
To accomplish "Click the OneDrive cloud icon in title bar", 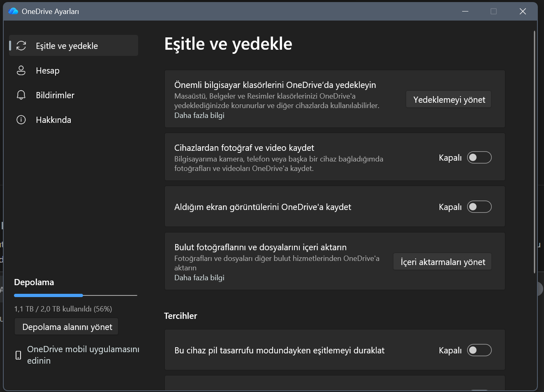I will click(x=13, y=11).
